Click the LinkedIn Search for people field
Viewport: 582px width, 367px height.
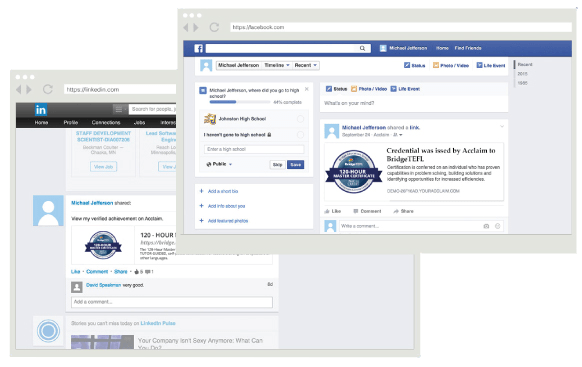153,109
